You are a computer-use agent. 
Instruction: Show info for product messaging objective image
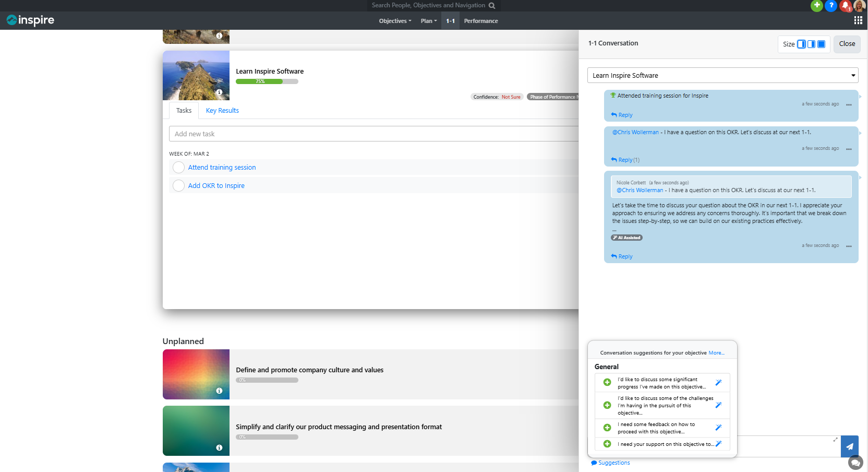point(219,447)
